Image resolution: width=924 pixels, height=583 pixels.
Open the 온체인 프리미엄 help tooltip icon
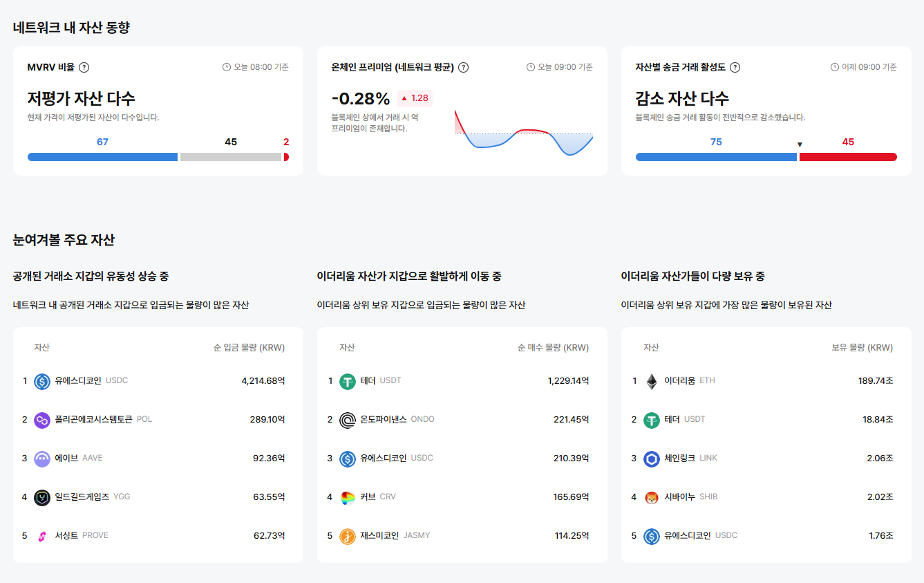point(464,67)
